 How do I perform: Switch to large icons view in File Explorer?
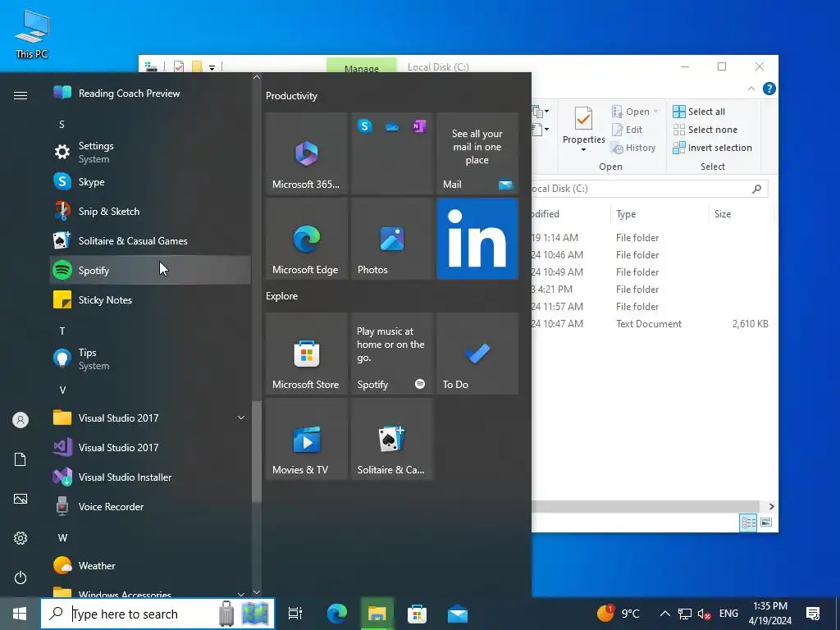point(766,523)
